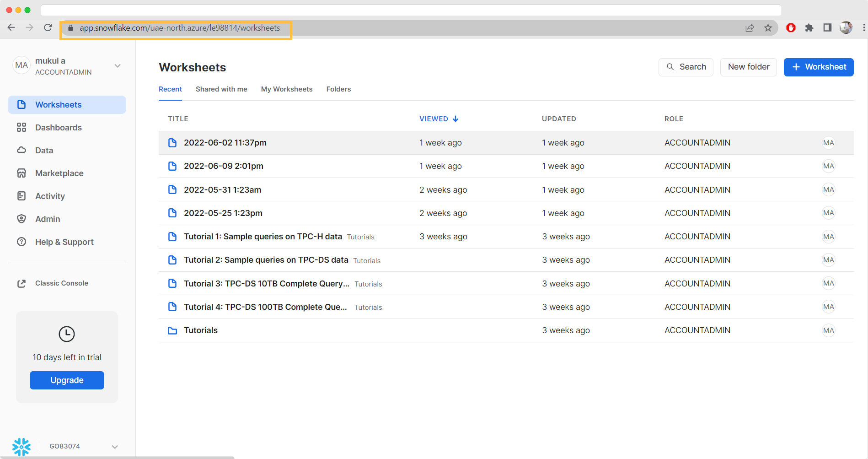Open Data via the cloud icon
The height and width of the screenshot is (459, 868).
tap(21, 151)
